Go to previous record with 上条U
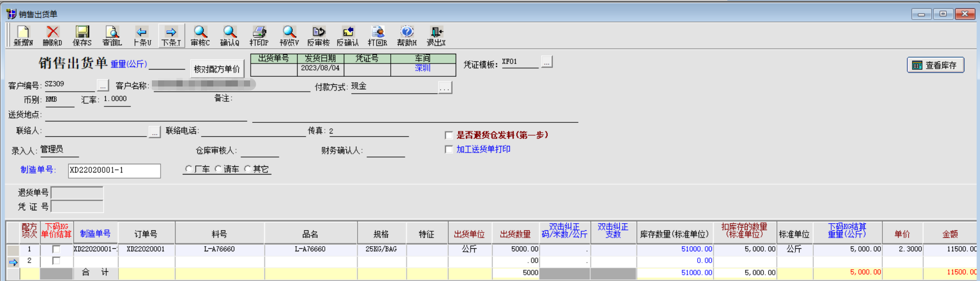 [142, 36]
